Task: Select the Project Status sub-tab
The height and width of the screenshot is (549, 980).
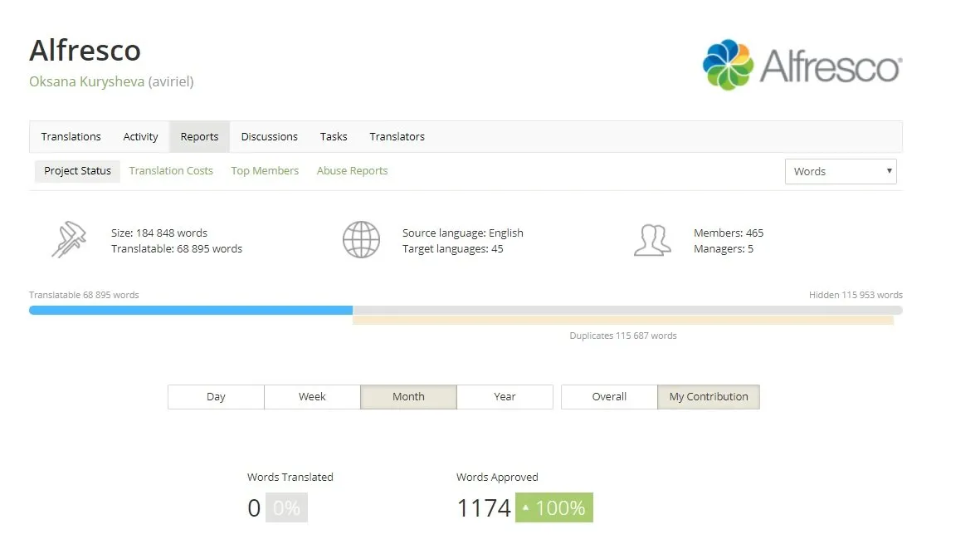Action: pos(77,171)
